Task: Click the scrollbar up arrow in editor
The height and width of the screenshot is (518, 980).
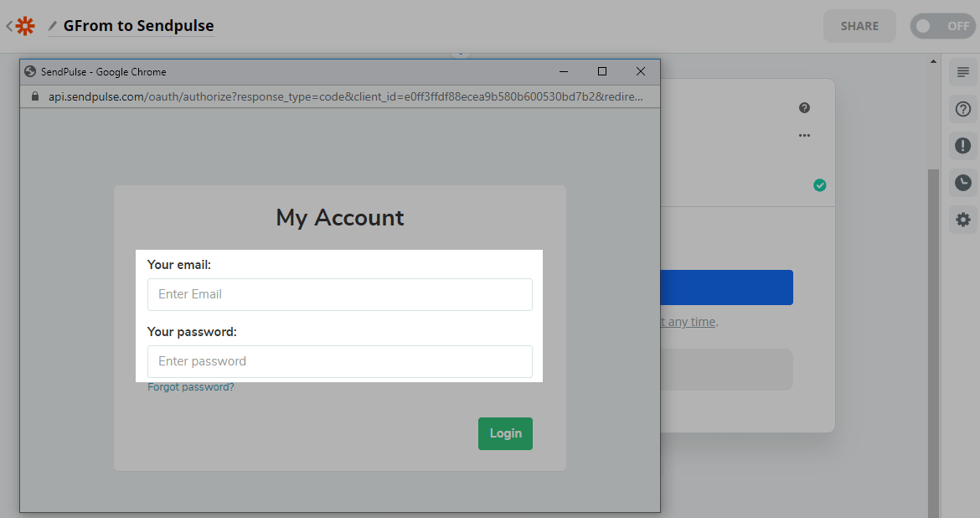Action: point(933,61)
